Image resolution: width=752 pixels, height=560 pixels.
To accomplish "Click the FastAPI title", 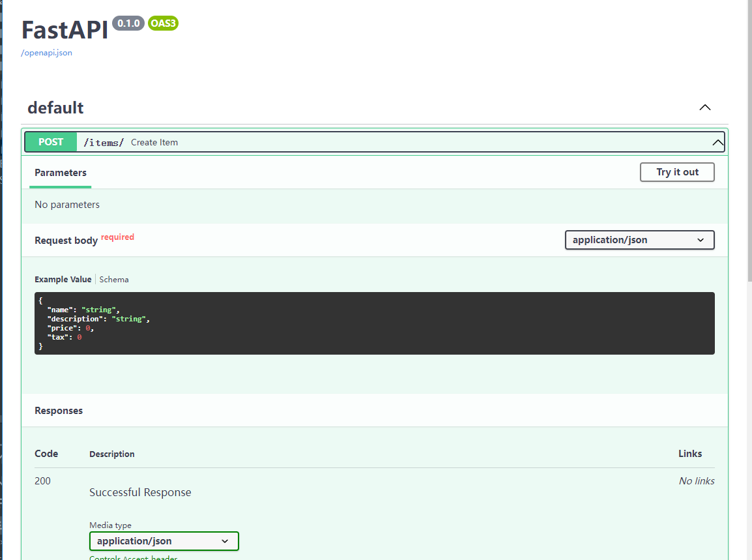I will click(65, 30).
